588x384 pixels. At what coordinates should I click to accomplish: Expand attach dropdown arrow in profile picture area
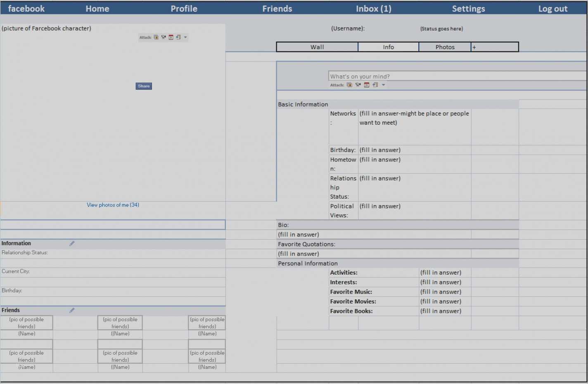click(x=185, y=38)
